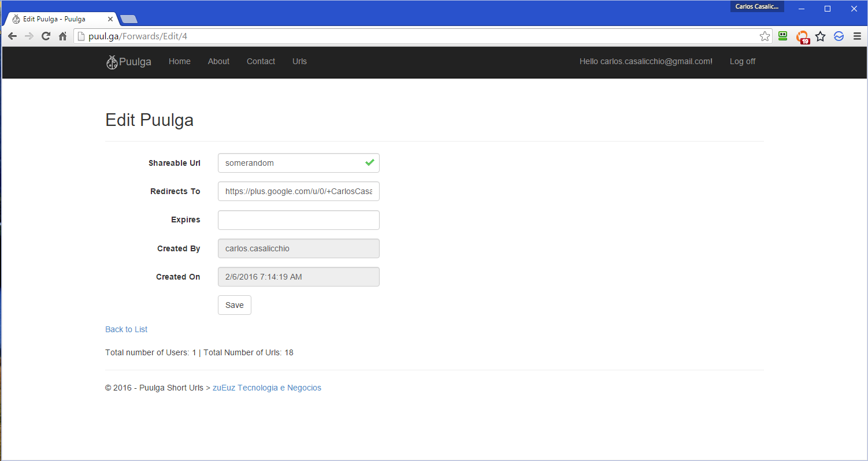Click the blue circular extension icon

839,36
